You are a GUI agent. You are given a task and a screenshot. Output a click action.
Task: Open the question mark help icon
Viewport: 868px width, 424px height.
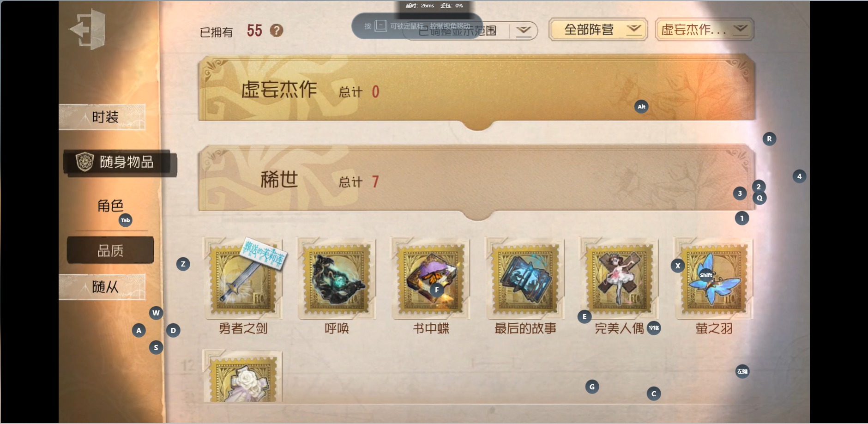pyautogui.click(x=277, y=30)
